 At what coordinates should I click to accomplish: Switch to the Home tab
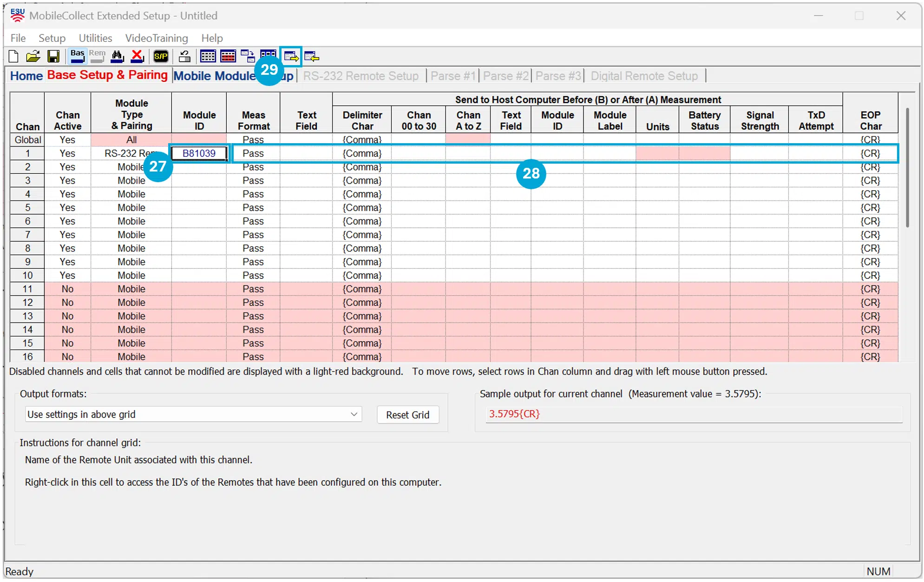pyautogui.click(x=26, y=76)
